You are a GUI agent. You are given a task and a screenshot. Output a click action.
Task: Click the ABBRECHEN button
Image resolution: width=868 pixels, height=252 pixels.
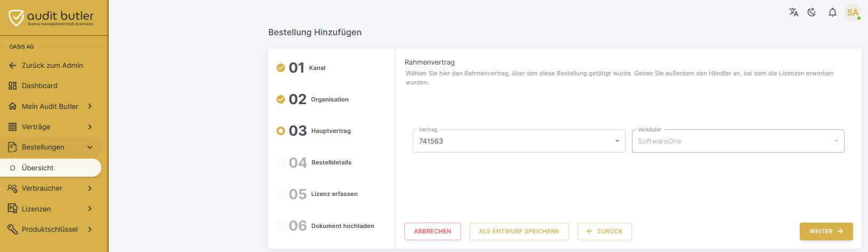[433, 231]
